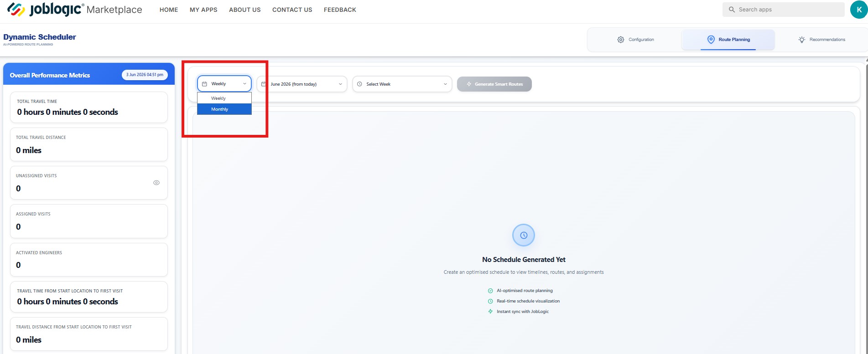
Task: Collapse the Weekly period dropdown
Action: coord(224,84)
